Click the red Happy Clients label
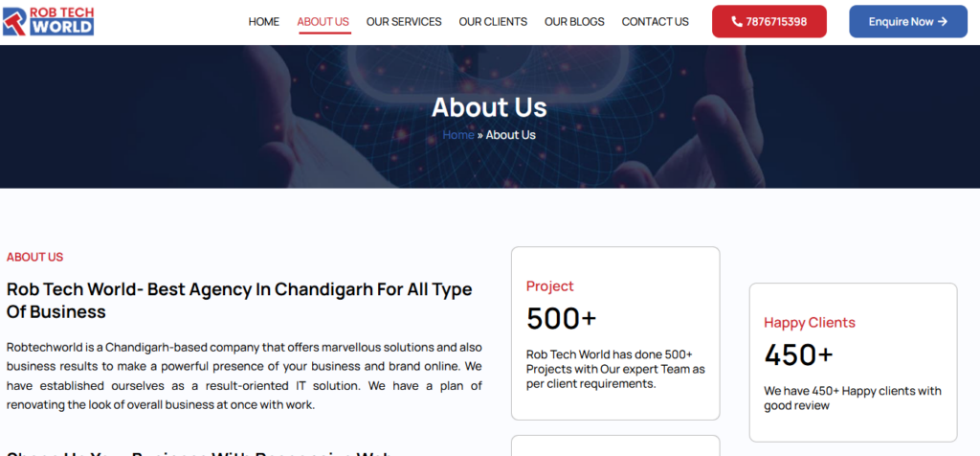 (810, 323)
